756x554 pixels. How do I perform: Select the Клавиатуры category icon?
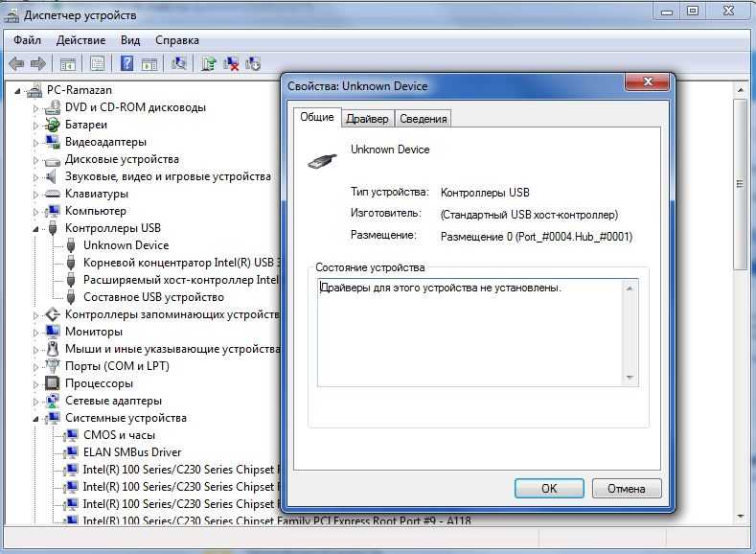52,194
